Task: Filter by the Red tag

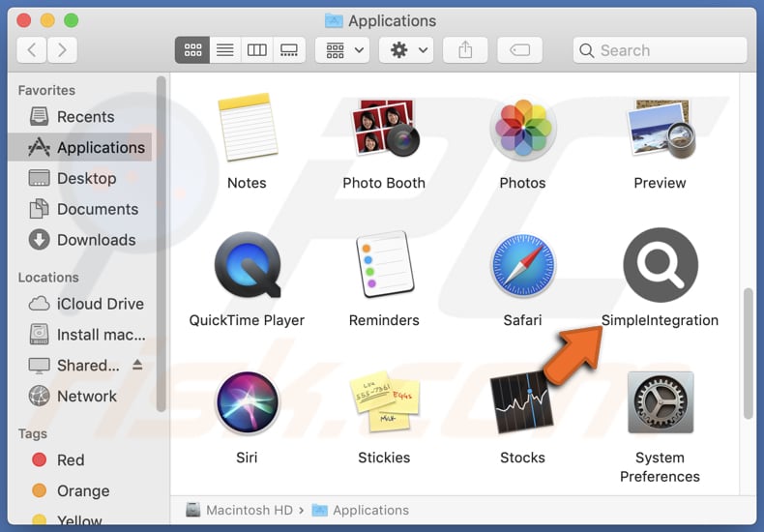Action: coord(80,459)
